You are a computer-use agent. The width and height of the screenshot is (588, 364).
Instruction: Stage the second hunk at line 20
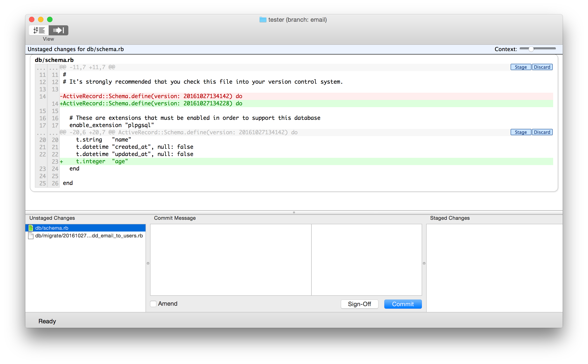tap(521, 132)
